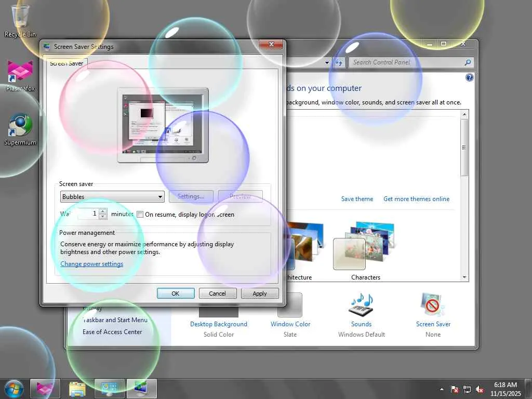This screenshot has width=532, height=399.
Task: Minimize the Personalization window
Action: 430,44
